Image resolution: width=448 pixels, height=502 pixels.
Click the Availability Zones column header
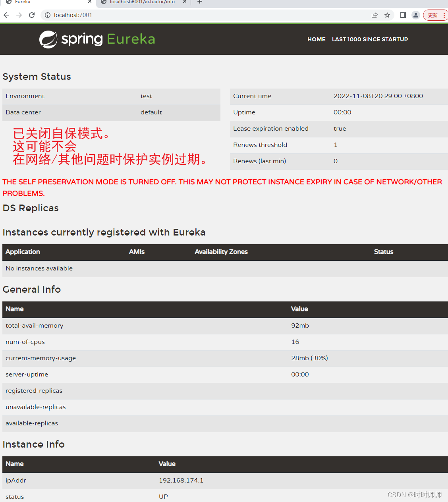coord(221,252)
